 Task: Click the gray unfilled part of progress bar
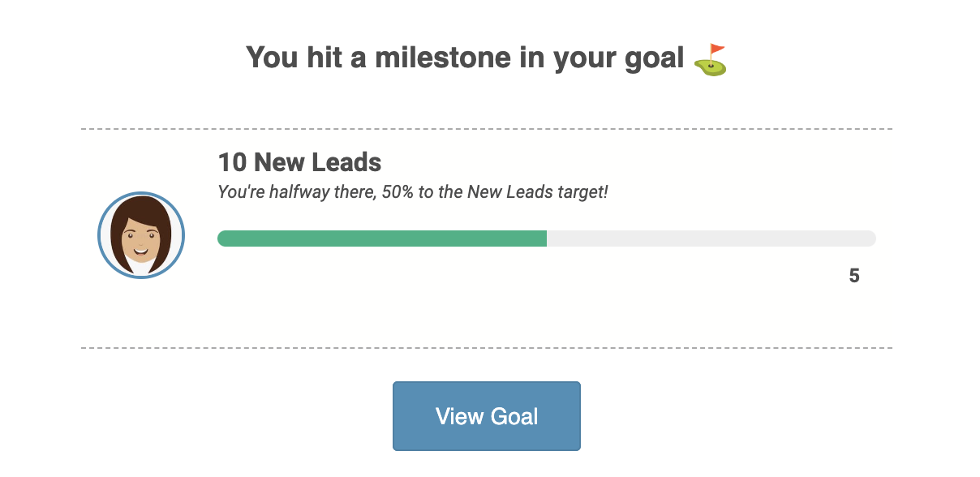coord(710,238)
